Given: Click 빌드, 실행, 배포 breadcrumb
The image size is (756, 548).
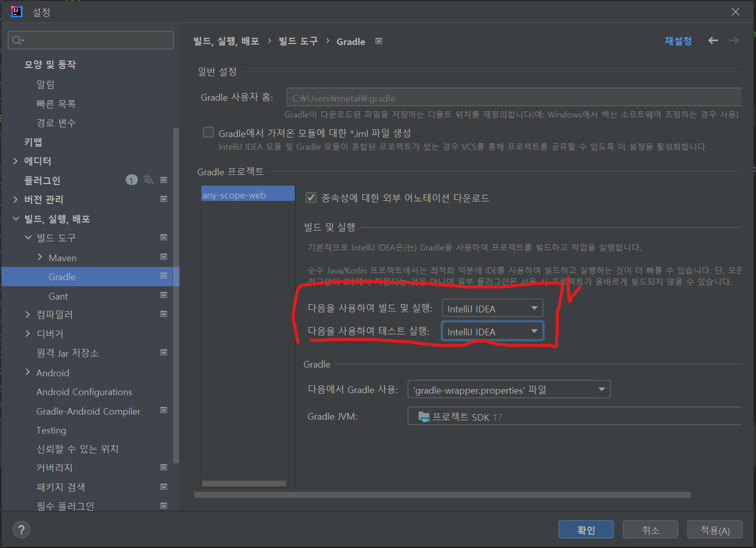Looking at the screenshot, I should click(x=226, y=41).
